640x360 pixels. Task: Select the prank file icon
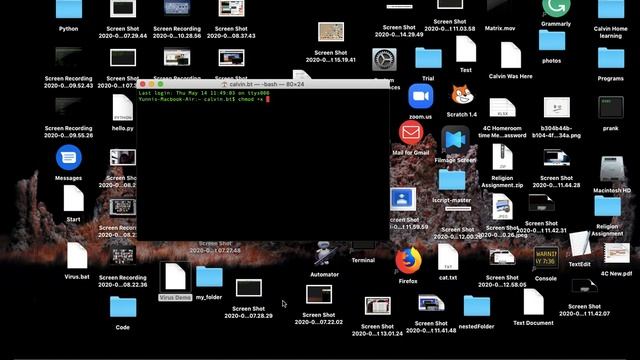click(611, 107)
